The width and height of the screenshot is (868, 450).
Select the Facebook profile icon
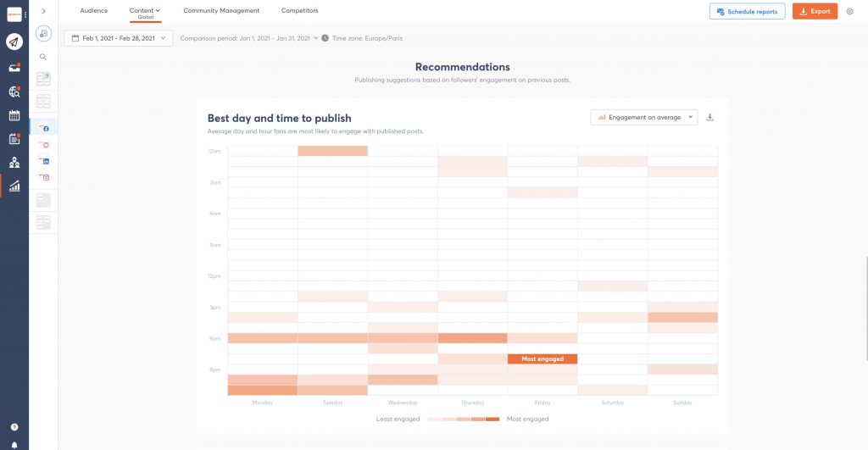[44, 127]
